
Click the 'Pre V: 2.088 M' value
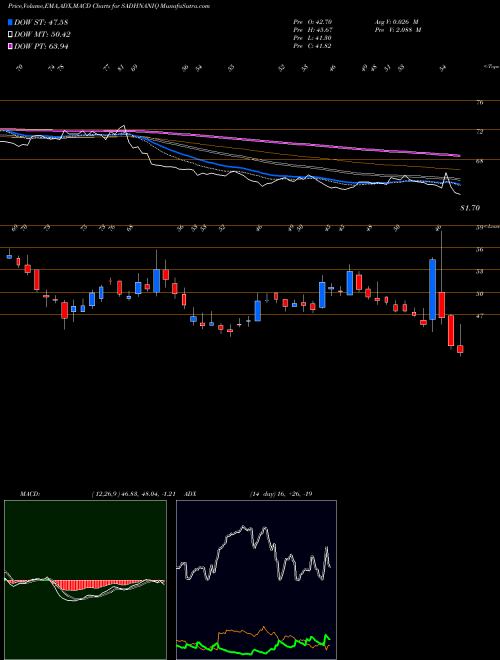pyautogui.click(x=397, y=30)
